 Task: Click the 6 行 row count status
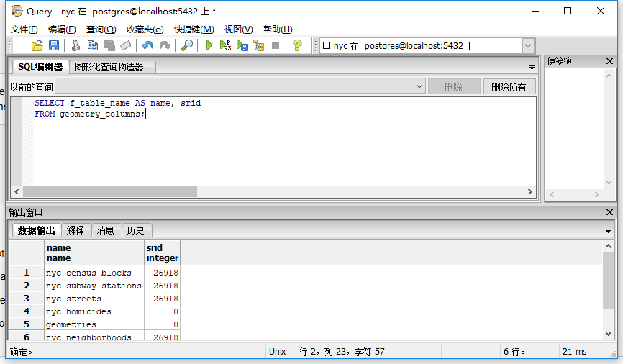pyautogui.click(x=514, y=352)
